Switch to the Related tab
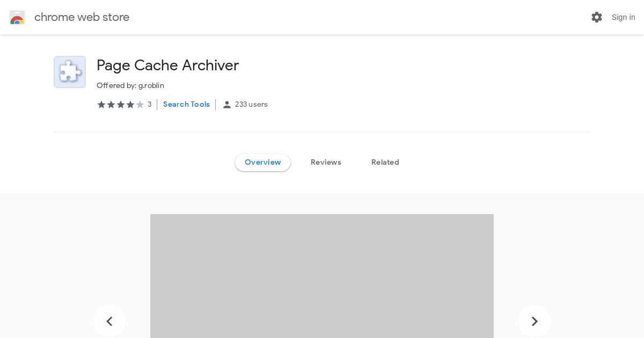Image resolution: width=644 pixels, height=338 pixels. pyautogui.click(x=385, y=163)
